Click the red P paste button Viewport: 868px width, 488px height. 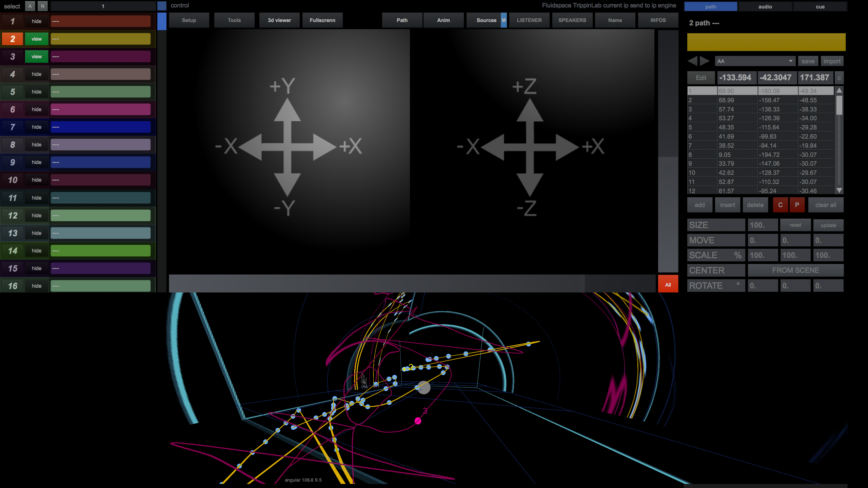click(797, 205)
